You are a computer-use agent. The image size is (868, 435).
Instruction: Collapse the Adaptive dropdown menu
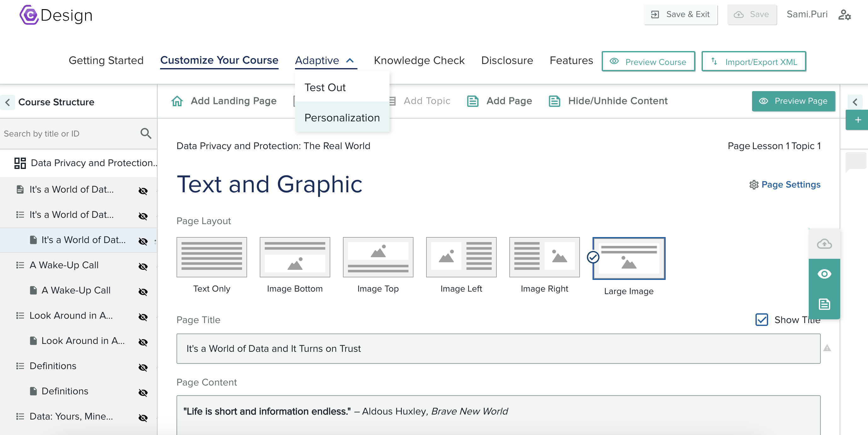coord(350,60)
